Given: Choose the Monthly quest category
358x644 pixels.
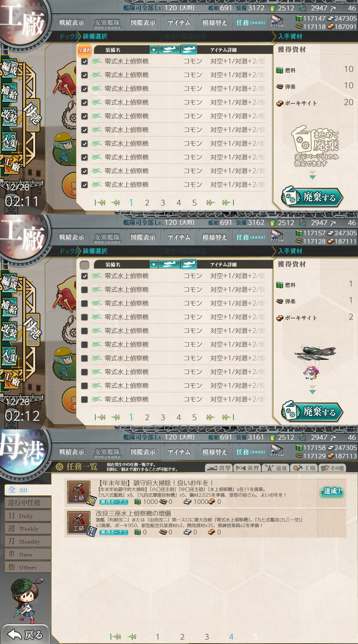Looking at the screenshot, I should pyautogui.click(x=28, y=541).
